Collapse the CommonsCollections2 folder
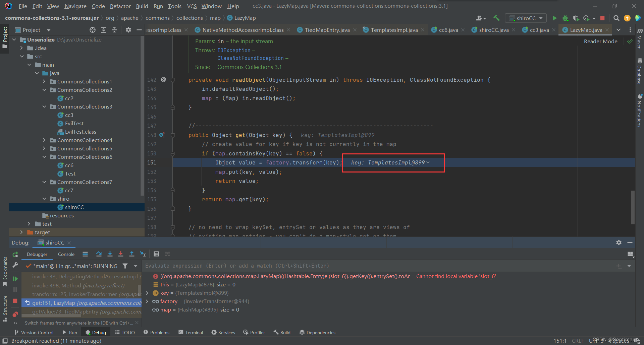Viewport: 644px width, 345px height. (44, 90)
